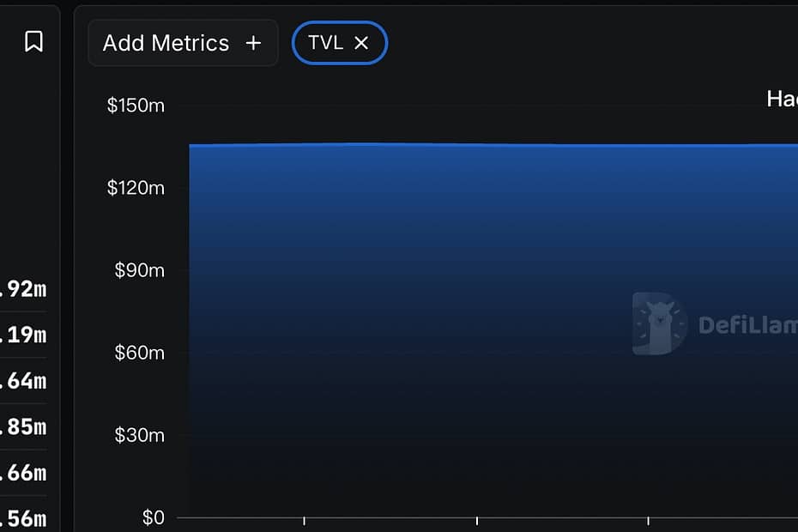Click the DefiLlama llama logo watermark

(659, 323)
